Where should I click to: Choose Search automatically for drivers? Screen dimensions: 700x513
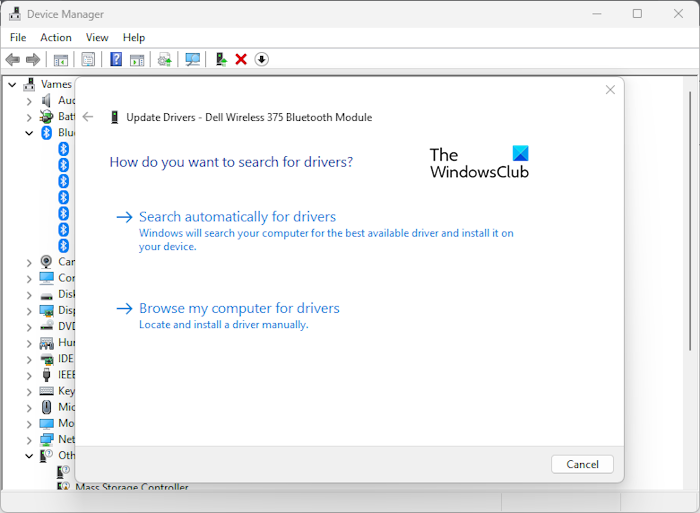tap(315, 230)
